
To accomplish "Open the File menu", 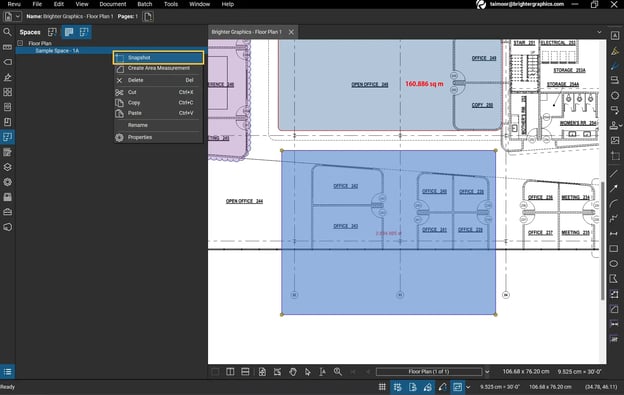I will tap(37, 4).
